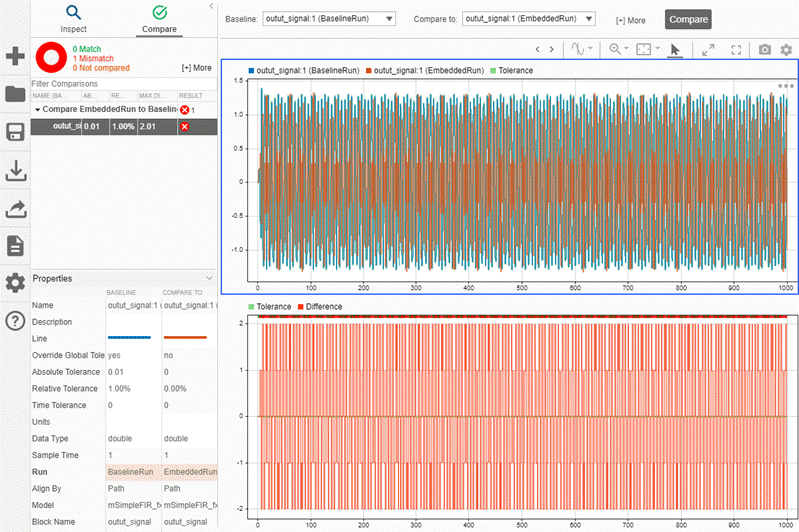The image size is (799, 532).
Task: Open the zoom tool dropdown arrow
Action: pyautogui.click(x=626, y=49)
